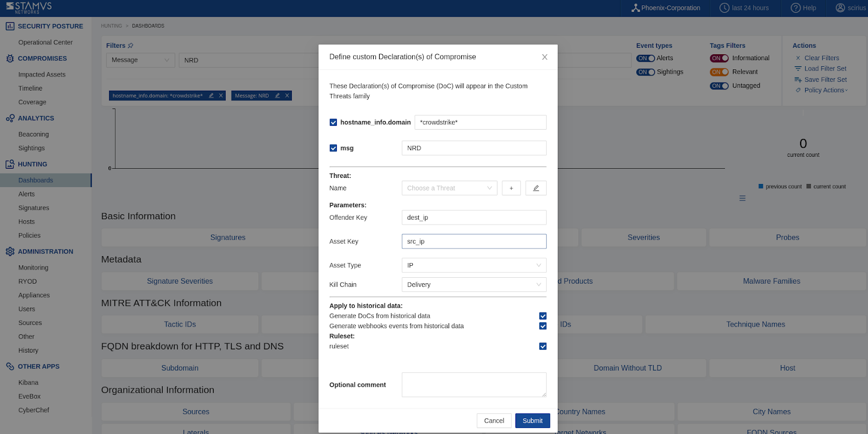
Task: Click the *crowdstrike* value field
Action: pos(481,123)
